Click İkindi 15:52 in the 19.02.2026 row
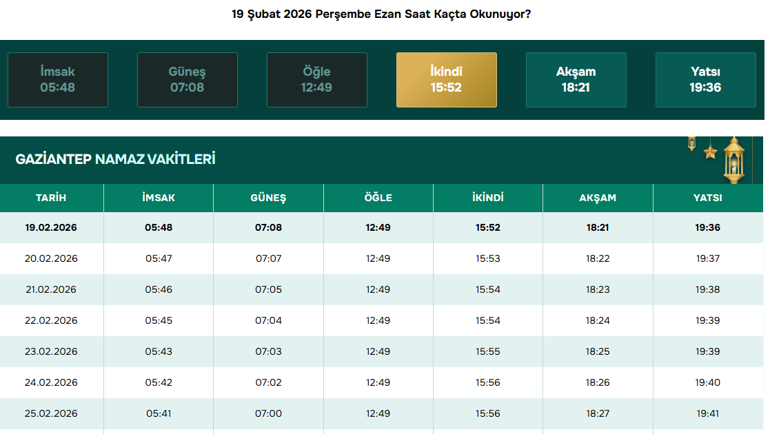The width and height of the screenshot is (770, 434). pyautogui.click(x=488, y=227)
